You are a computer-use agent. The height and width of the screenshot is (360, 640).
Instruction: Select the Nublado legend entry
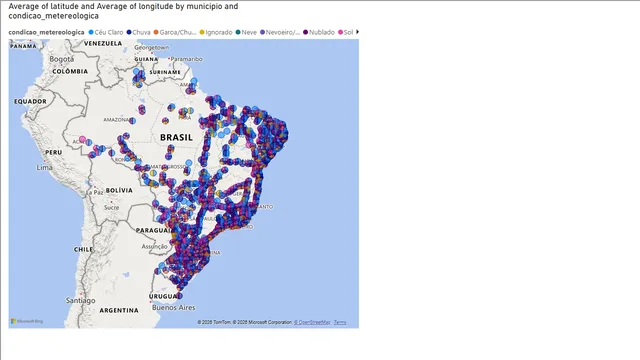point(319,32)
